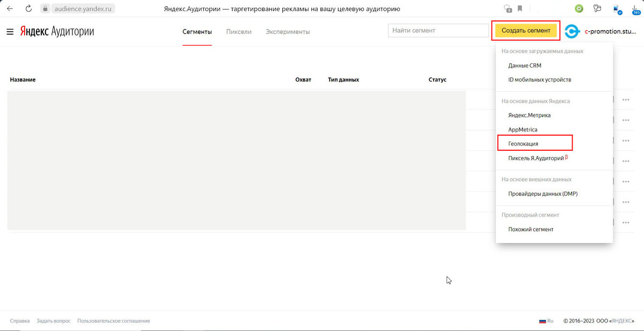The height and width of the screenshot is (331, 644).
Task: Open the password key manager icon
Action: pos(597,9)
